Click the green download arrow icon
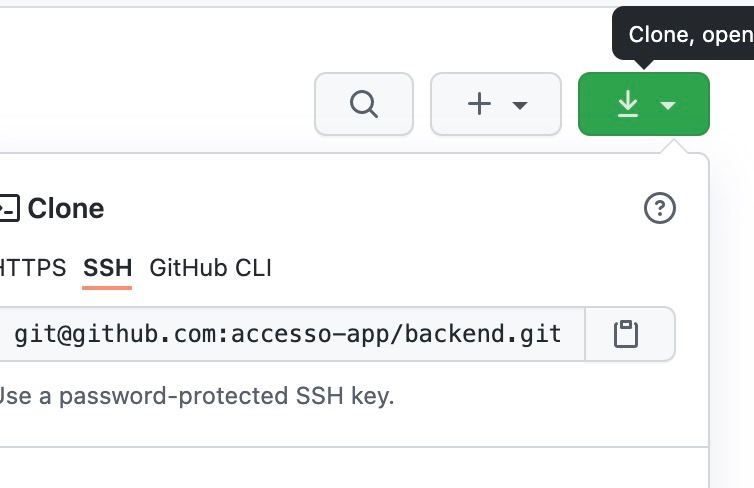Screen dimensions: 754x488 (x=627, y=104)
